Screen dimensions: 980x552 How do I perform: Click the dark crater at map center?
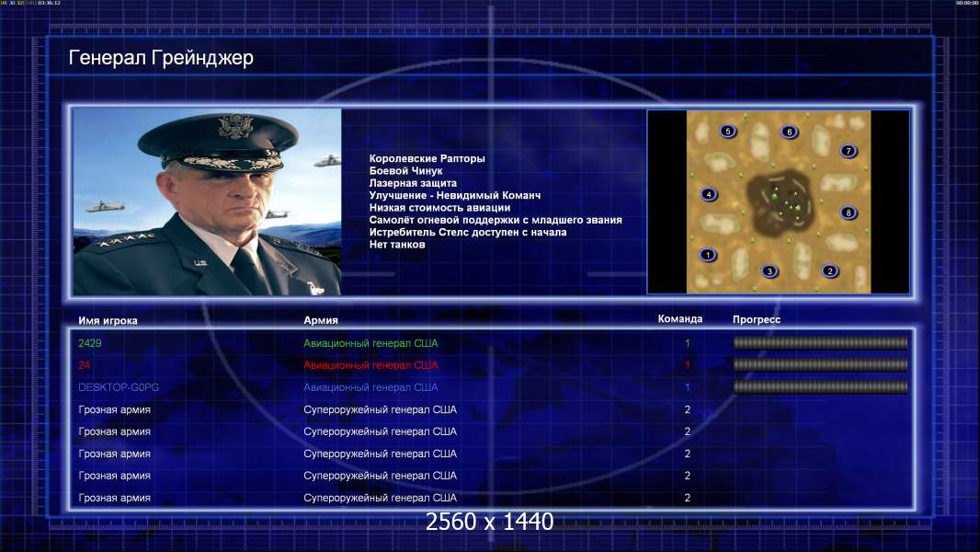[781, 201]
